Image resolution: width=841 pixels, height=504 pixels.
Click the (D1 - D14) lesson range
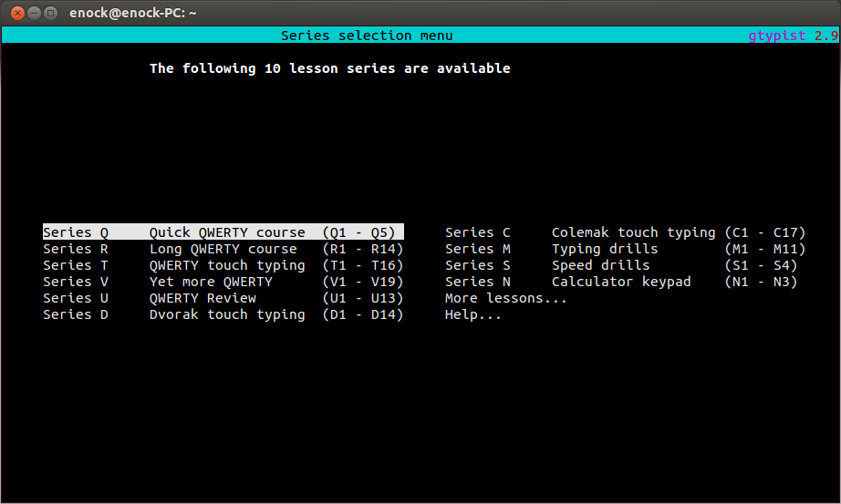[x=362, y=314]
